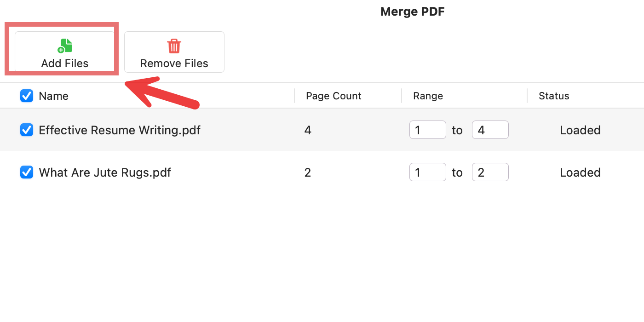The width and height of the screenshot is (644, 322).
Task: Click the Page Count column header
Action: [x=333, y=96]
